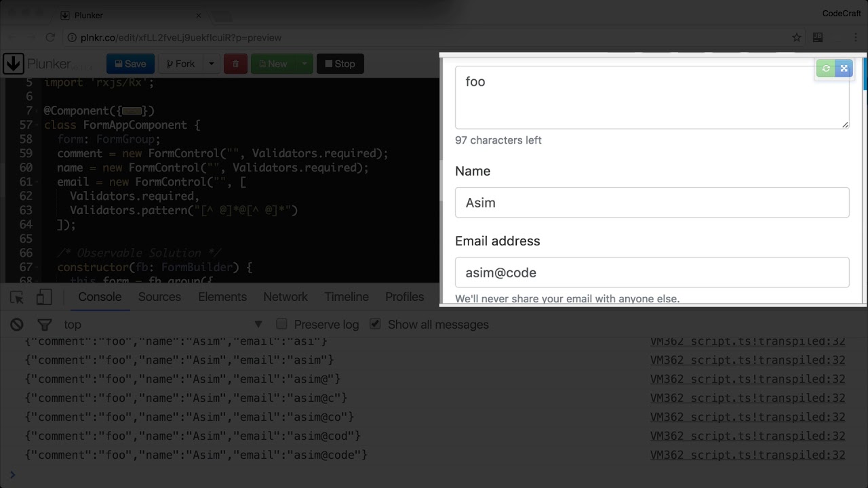The width and height of the screenshot is (868, 488).
Task: Open source link for asim@ log entry
Action: tap(748, 379)
